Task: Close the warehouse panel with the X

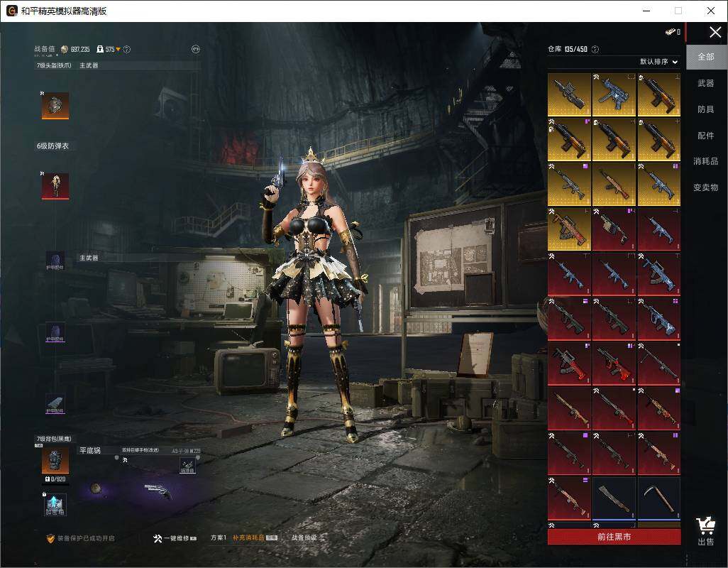Action: [715, 32]
